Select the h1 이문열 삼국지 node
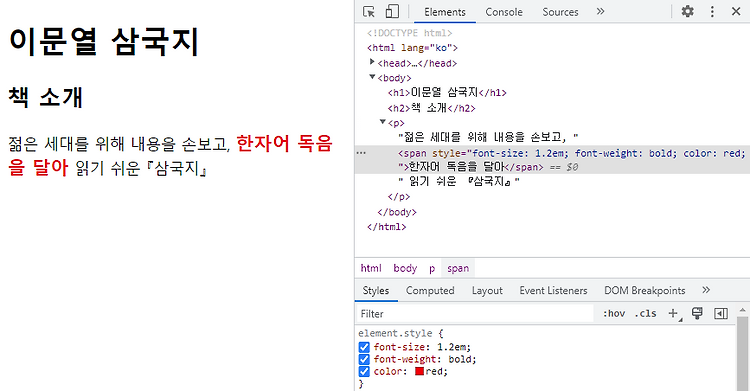This screenshot has width=750, height=391. coord(447,92)
